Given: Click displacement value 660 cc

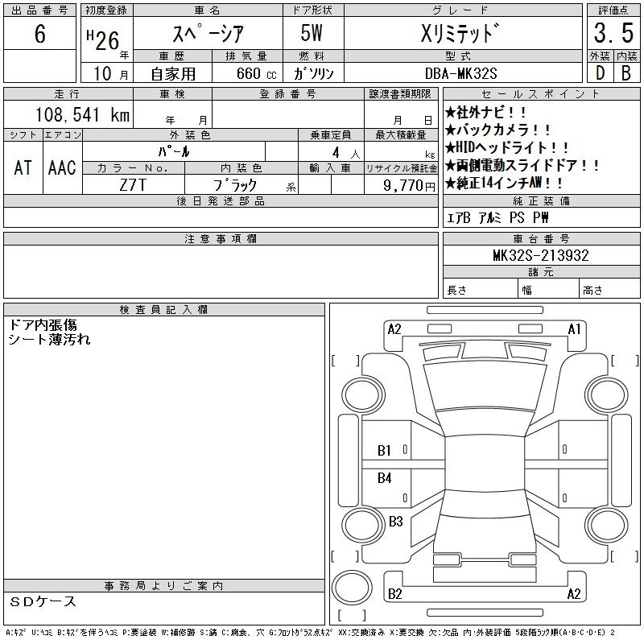Looking at the screenshot, I should (257, 73).
